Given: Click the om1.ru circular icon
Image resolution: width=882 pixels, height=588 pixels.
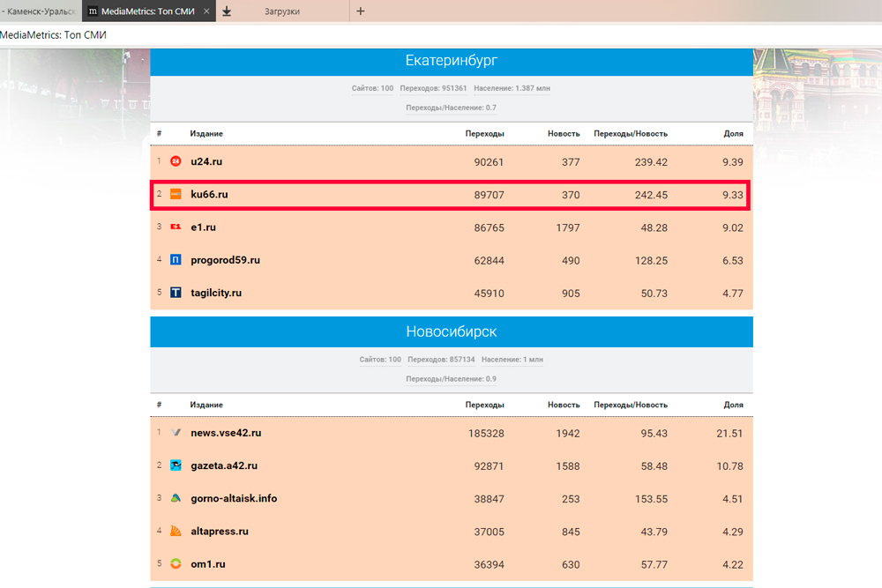Looking at the screenshot, I should point(176,564).
